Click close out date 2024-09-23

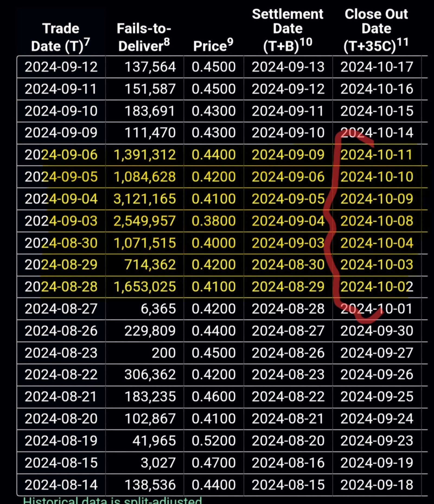pos(377,441)
